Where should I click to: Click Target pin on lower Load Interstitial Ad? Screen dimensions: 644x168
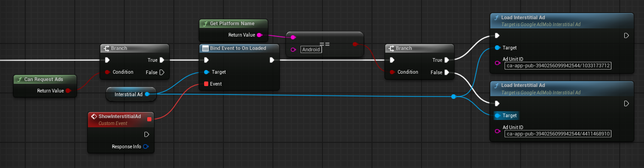(x=498, y=115)
